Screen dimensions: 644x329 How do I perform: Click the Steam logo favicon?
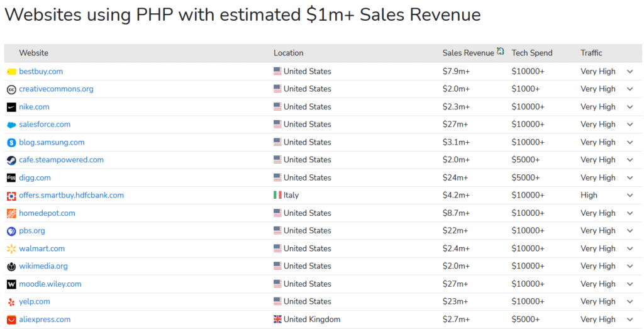pyautogui.click(x=11, y=160)
